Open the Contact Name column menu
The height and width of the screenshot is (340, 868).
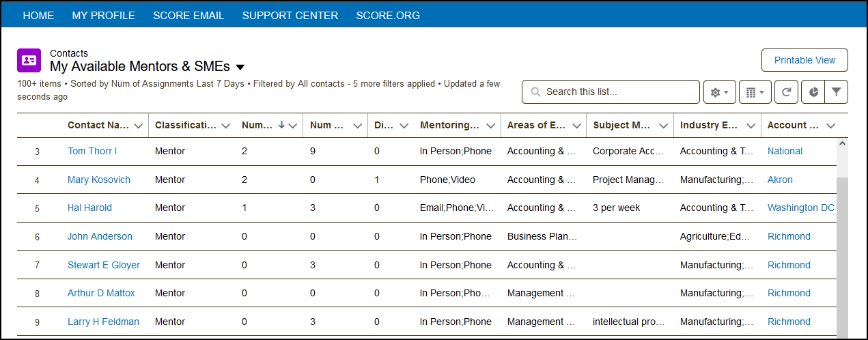point(139,126)
